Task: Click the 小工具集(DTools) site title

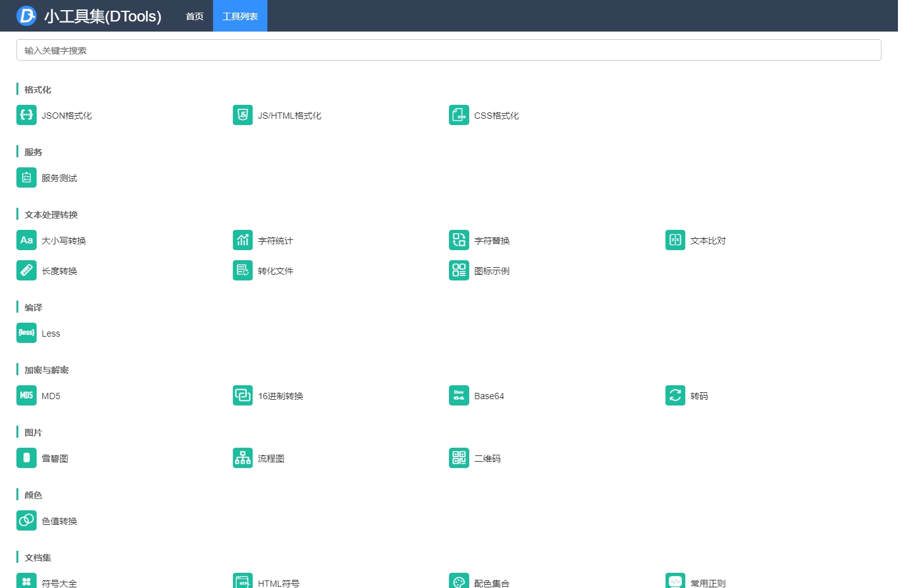Action: pyautogui.click(x=103, y=16)
